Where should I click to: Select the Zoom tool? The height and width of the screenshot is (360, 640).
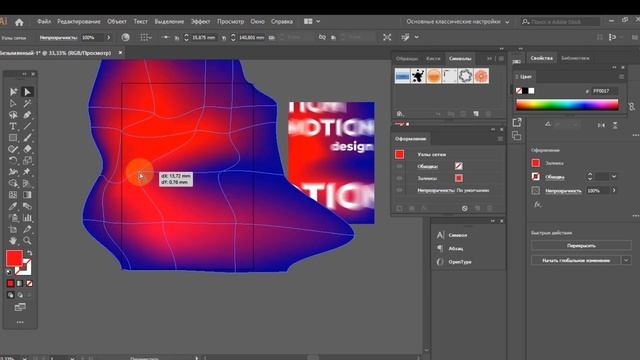[27, 240]
